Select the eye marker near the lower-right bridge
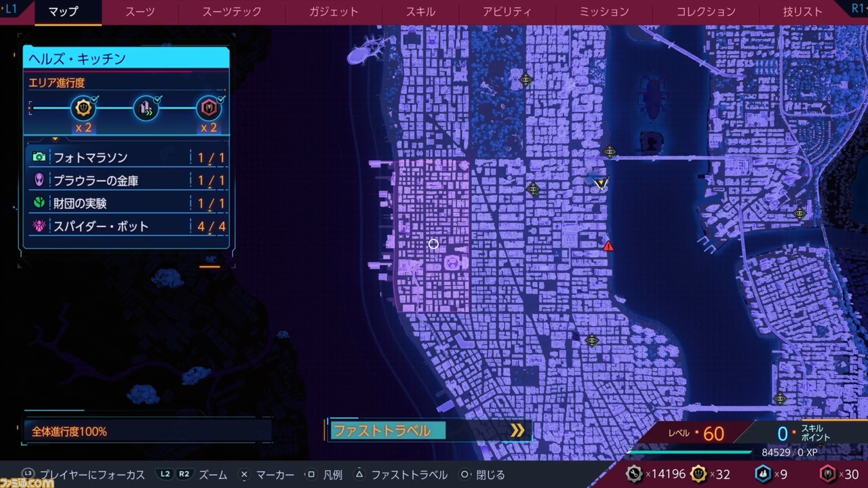The image size is (868, 488). click(780, 399)
